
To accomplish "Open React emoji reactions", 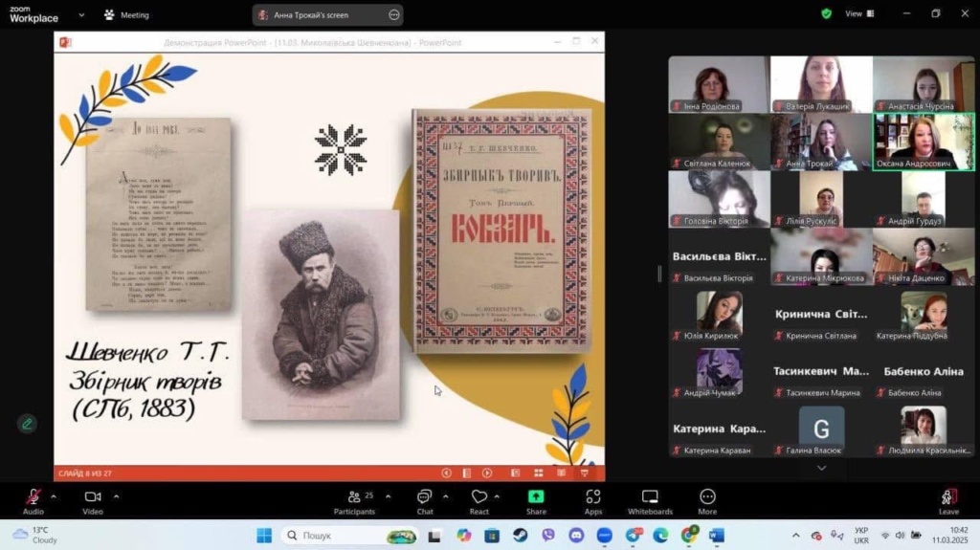I will click(x=479, y=501).
